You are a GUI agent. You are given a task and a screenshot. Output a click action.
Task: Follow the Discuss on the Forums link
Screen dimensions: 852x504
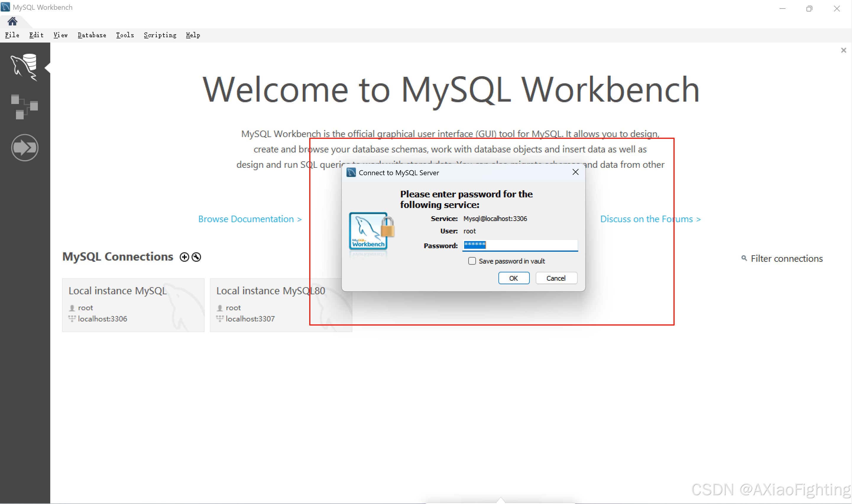tap(650, 219)
